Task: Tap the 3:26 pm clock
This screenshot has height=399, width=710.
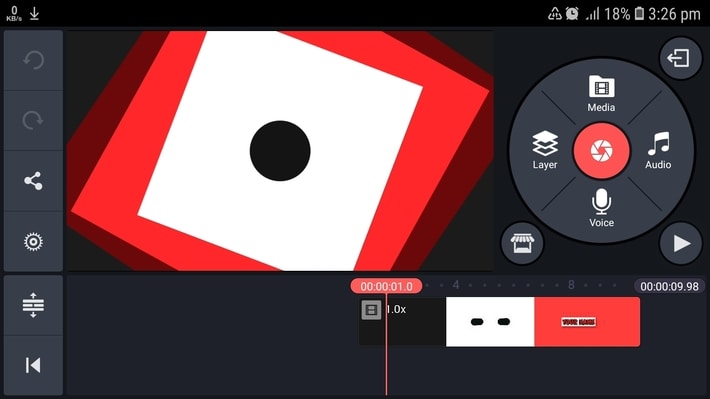Action: 674,14
